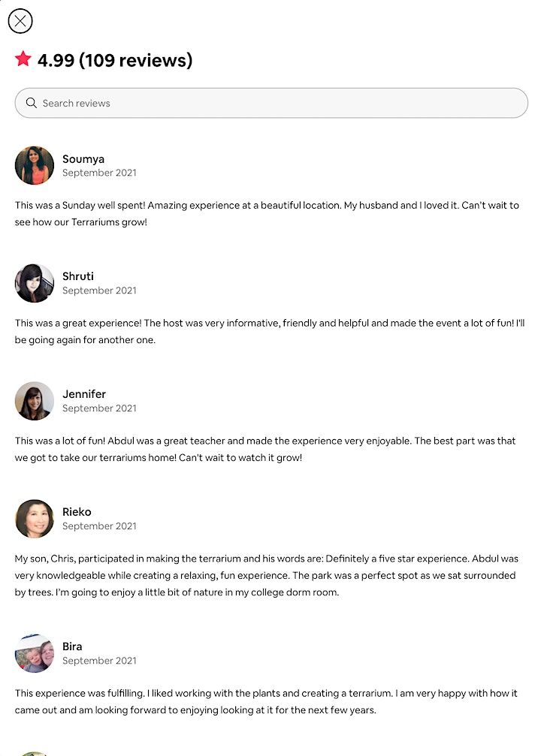Open Soumya's profile photo
541x756 pixels.
pos(35,165)
